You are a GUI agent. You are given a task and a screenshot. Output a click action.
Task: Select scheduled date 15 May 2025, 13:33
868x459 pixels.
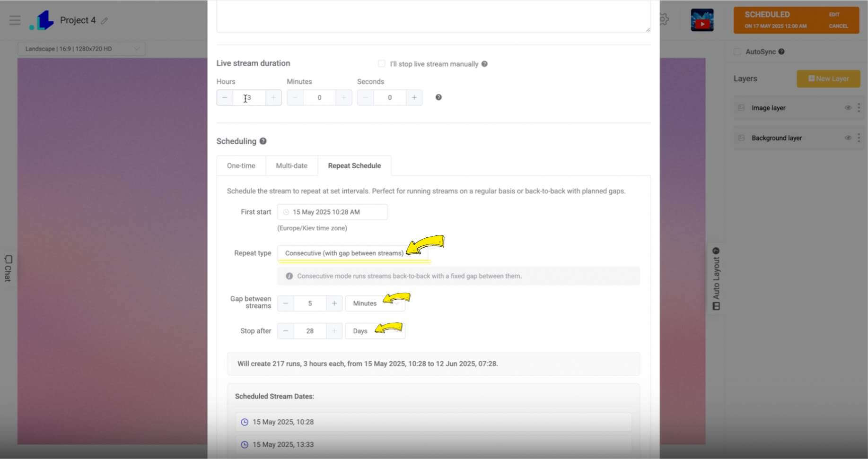click(x=433, y=444)
